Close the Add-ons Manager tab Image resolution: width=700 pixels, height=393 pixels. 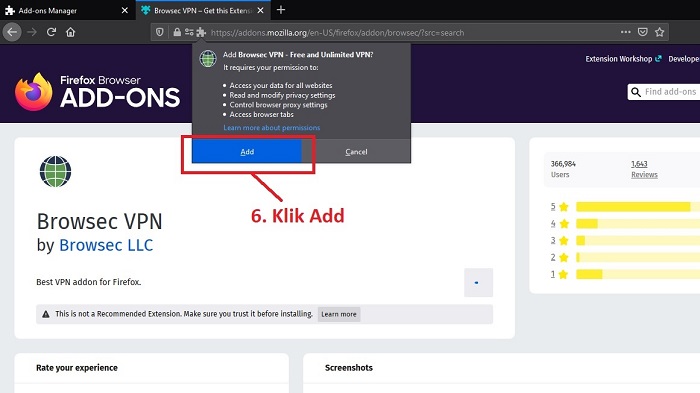click(x=125, y=10)
